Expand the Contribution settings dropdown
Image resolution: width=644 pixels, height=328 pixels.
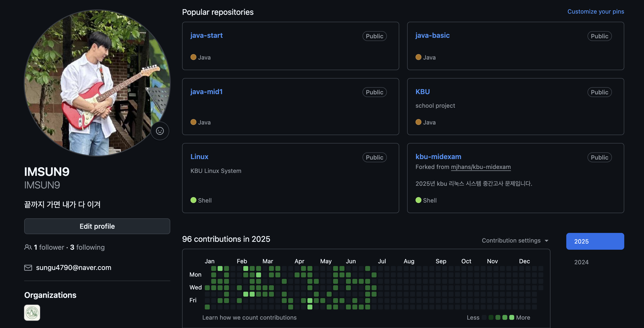pyautogui.click(x=515, y=240)
